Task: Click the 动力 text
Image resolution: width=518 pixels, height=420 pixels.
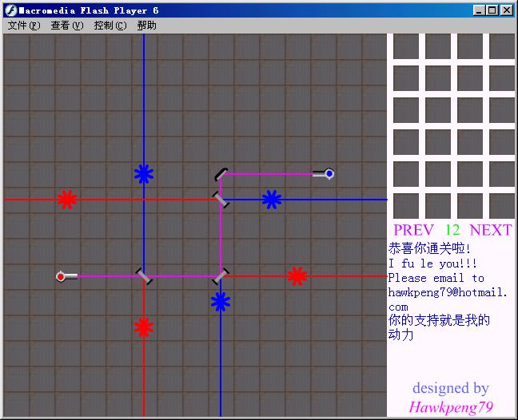Action: (x=400, y=335)
